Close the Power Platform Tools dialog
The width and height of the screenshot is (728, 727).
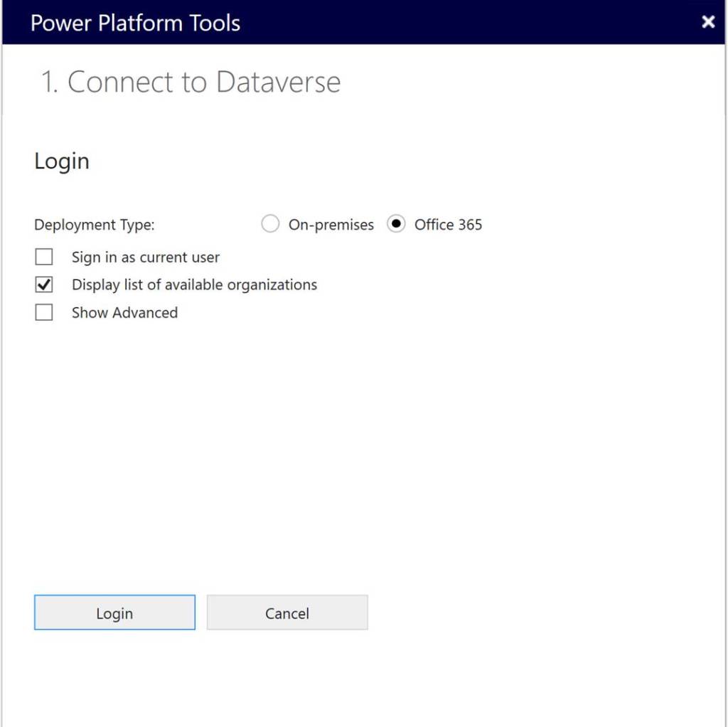tap(708, 22)
